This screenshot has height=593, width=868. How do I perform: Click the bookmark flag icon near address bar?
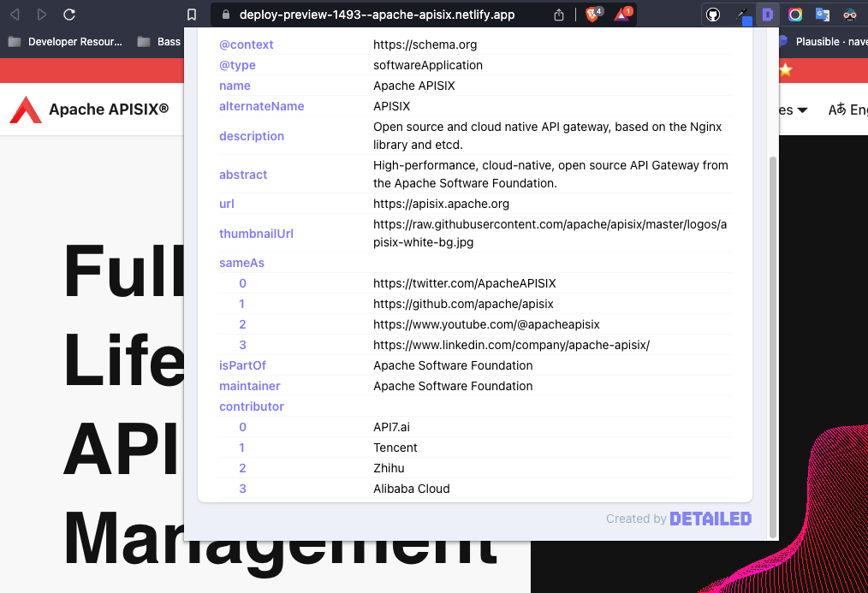[x=192, y=15]
